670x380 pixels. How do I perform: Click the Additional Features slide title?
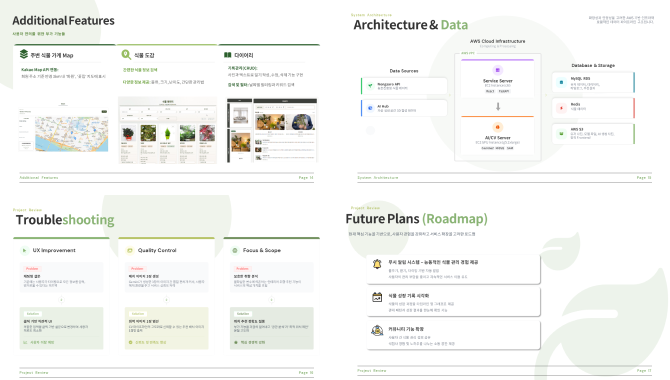point(63,21)
